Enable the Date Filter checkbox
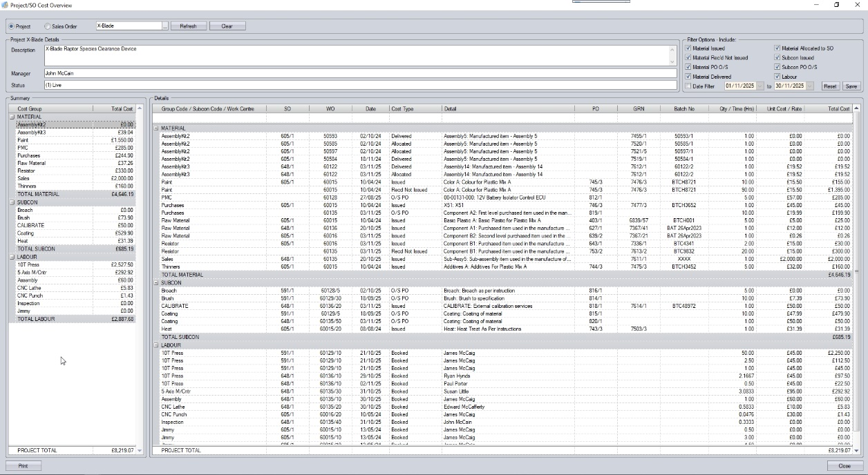 (x=688, y=86)
